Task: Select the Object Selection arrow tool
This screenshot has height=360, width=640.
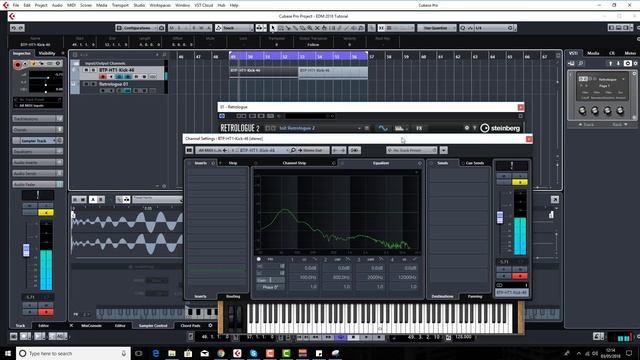Action: 273,28
